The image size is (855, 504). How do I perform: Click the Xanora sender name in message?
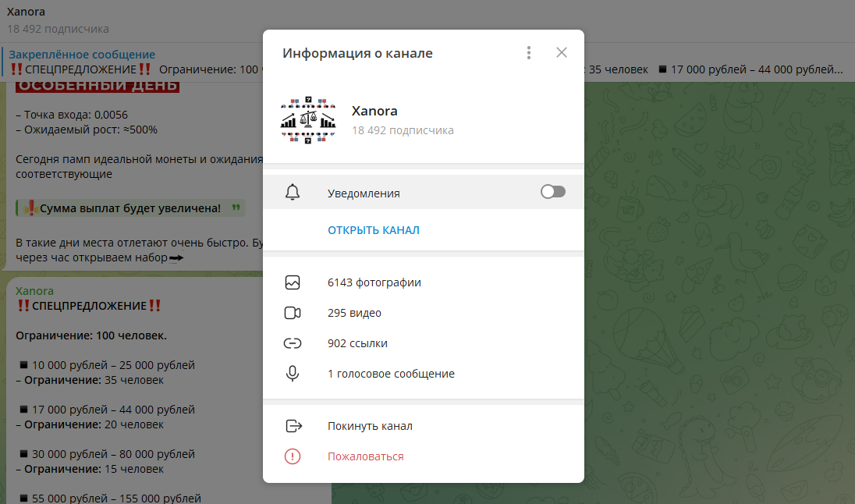(34, 291)
